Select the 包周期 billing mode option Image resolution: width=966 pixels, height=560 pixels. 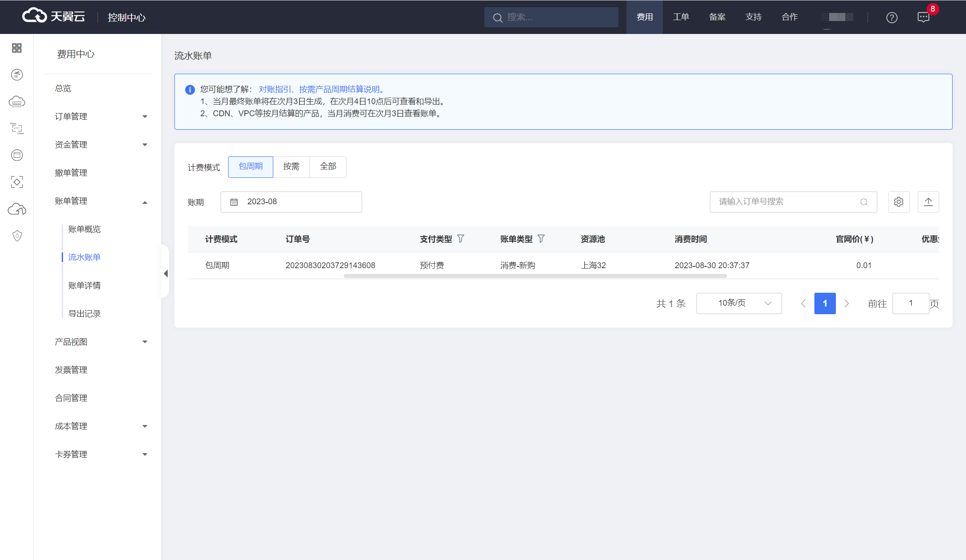tap(250, 167)
